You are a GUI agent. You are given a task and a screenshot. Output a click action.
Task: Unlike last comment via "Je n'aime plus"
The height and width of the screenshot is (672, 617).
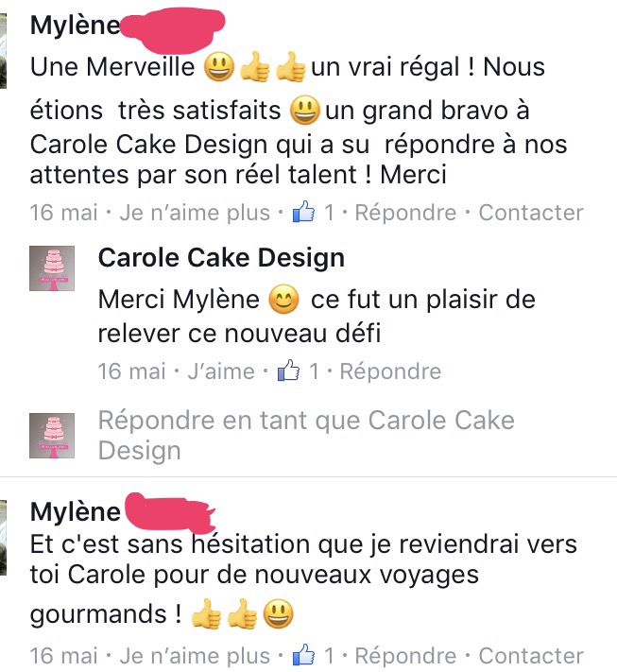click(195, 656)
